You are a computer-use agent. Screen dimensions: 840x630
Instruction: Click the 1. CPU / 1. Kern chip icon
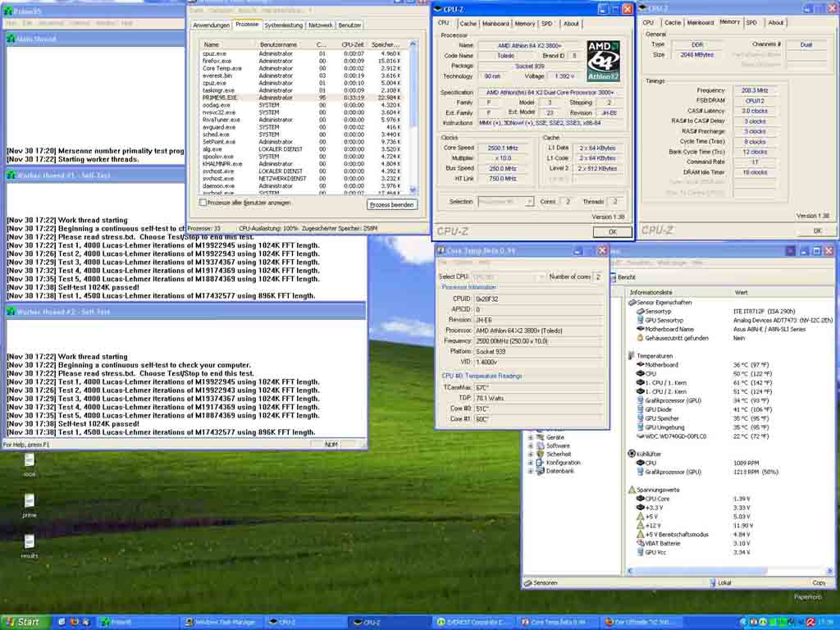[640, 382]
